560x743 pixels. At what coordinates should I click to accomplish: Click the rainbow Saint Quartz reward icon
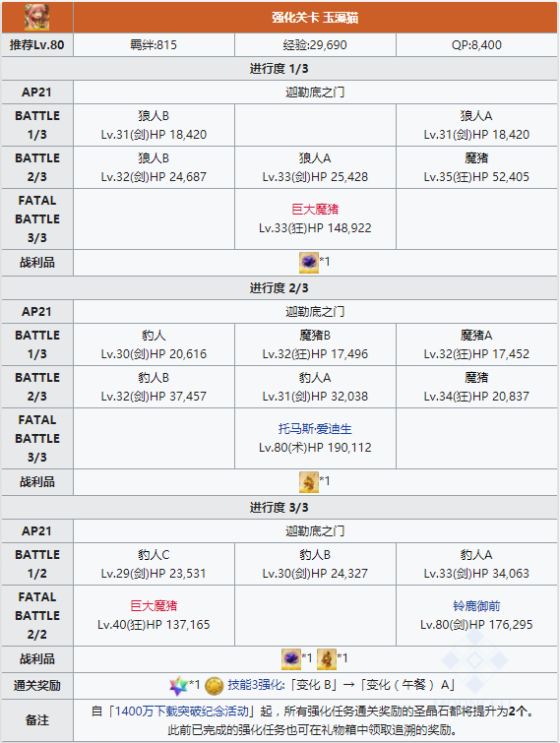click(178, 686)
